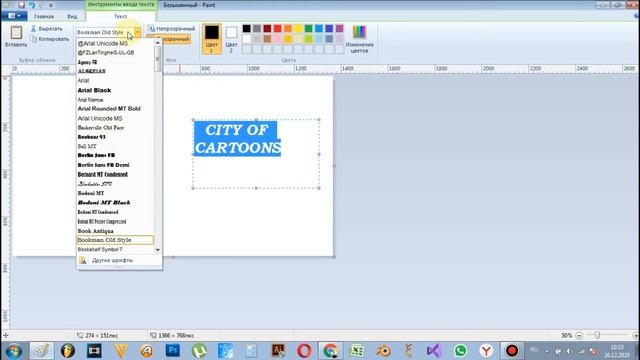640x360 pixels.
Task: Click the red record button taskbar icon
Action: pyautogui.click(x=512, y=351)
